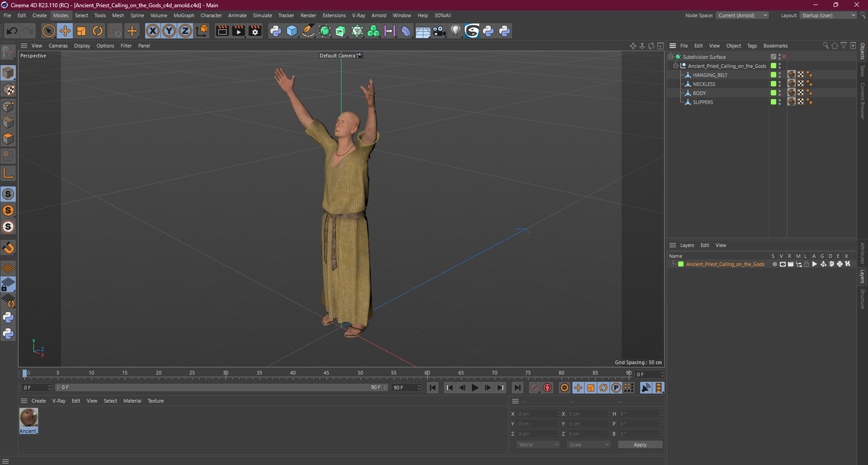
Task: Open Edit Render Settings icon
Action: pos(255,31)
